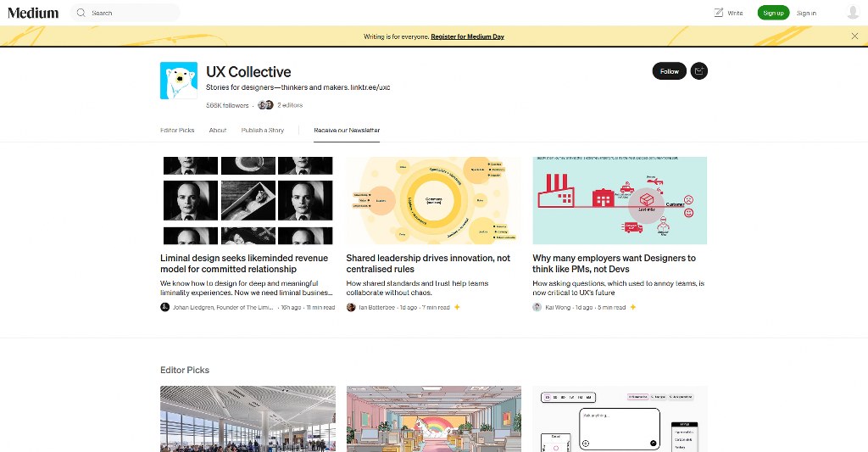This screenshot has width=868, height=452.
Task: Open Kai Wong author name
Action: [x=558, y=308]
